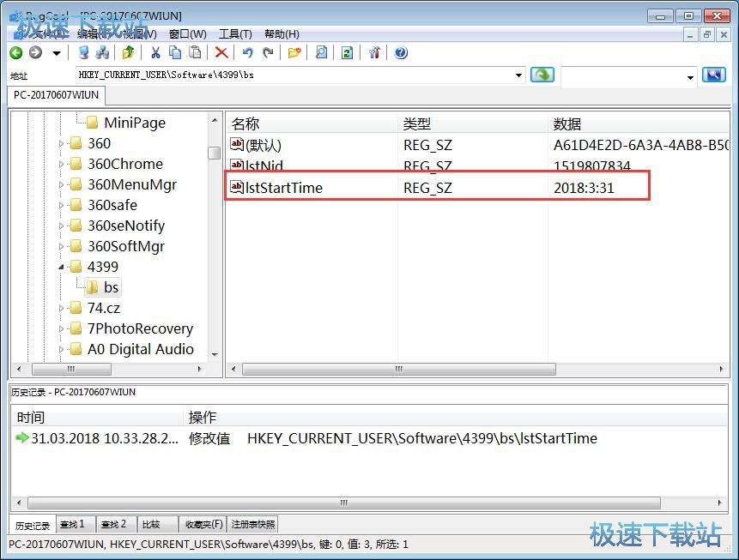The image size is (739, 560).
Task: Click the 时间 history column header
Action: click(97, 418)
